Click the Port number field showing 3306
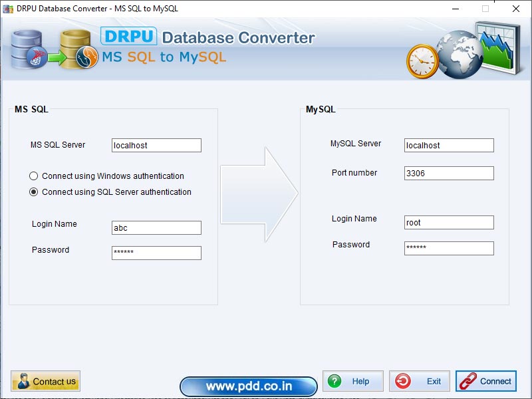Screen dimensions: 532x399 [x=449, y=173]
